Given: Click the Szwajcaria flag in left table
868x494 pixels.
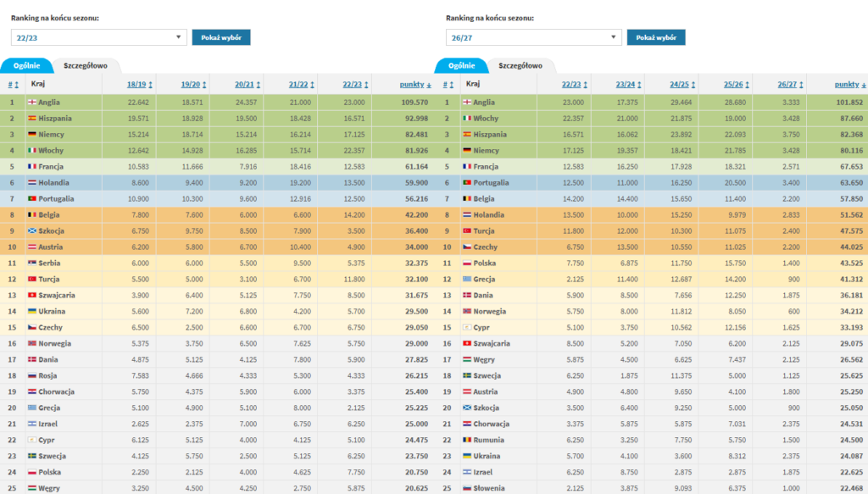Looking at the screenshot, I should click(32, 296).
